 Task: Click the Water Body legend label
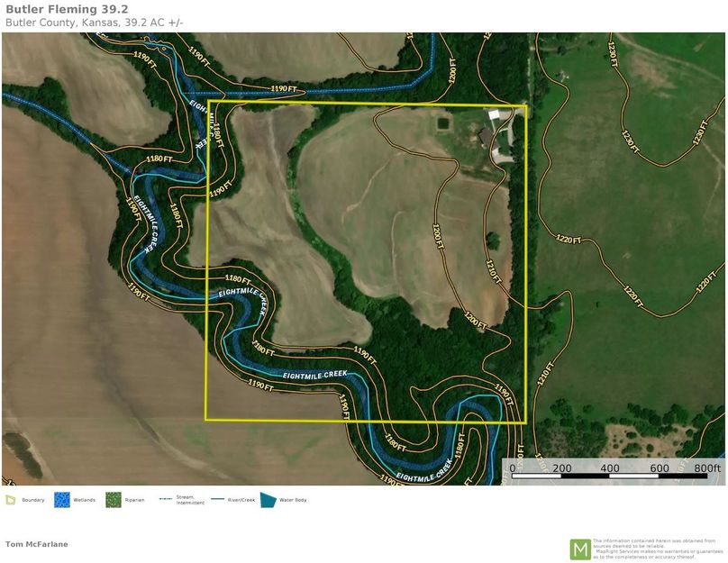293,499
